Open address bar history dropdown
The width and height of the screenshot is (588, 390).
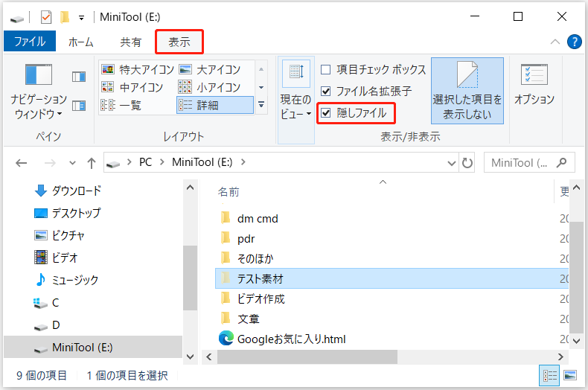(x=452, y=163)
